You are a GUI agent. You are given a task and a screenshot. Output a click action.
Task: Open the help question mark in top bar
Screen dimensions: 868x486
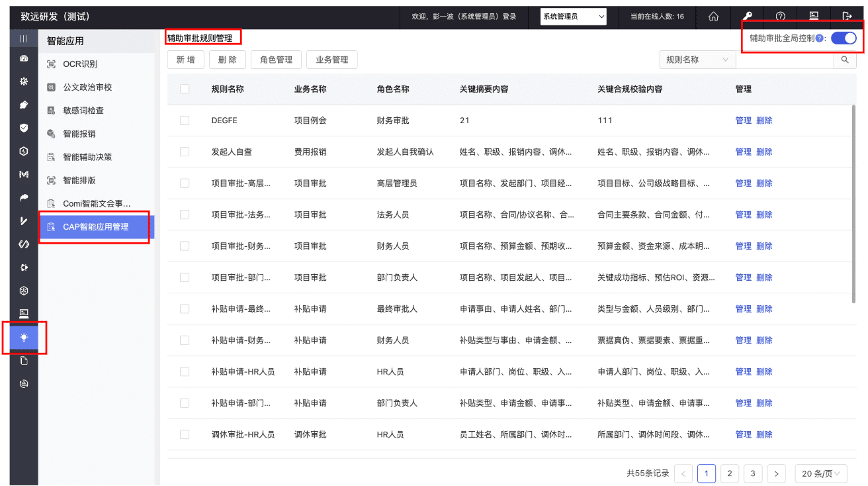780,16
